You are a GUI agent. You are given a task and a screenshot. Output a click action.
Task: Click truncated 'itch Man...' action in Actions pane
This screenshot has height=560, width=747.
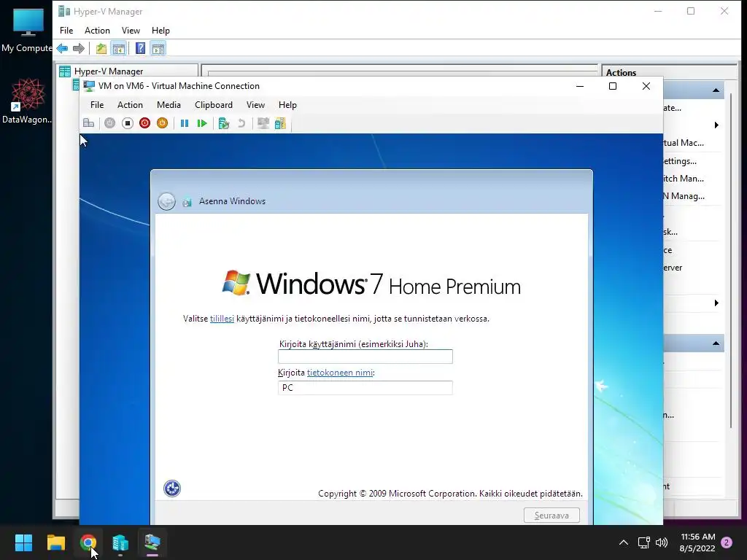click(684, 179)
